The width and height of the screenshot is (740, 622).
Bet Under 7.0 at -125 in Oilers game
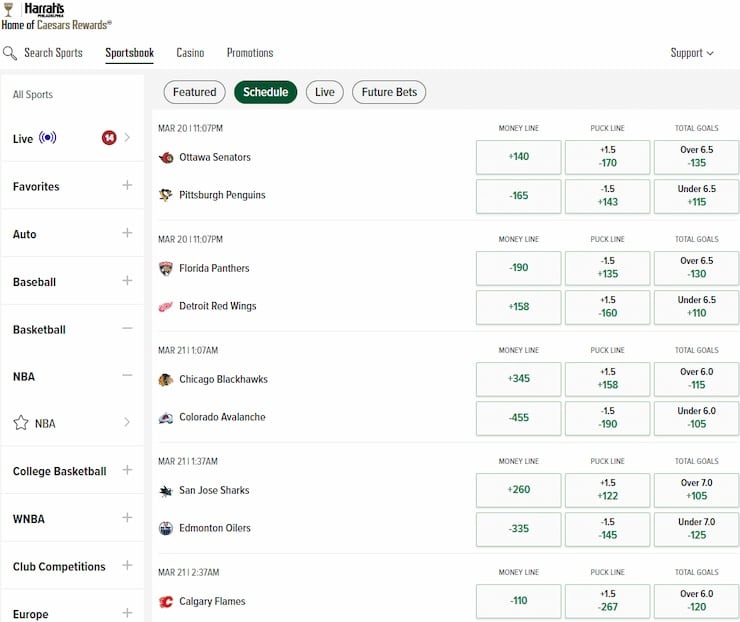point(697,529)
